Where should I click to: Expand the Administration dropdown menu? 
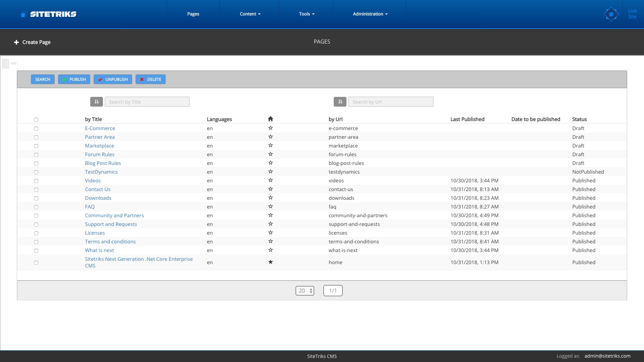pos(370,14)
